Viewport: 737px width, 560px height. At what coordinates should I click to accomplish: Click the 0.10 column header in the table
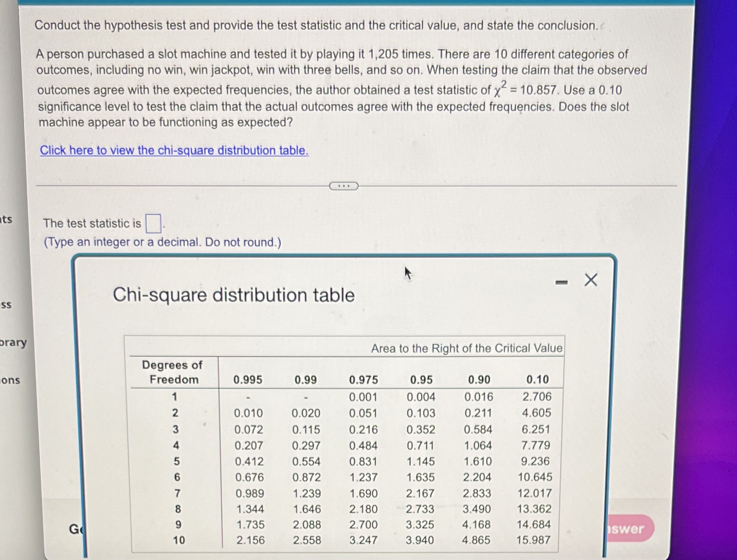click(538, 379)
